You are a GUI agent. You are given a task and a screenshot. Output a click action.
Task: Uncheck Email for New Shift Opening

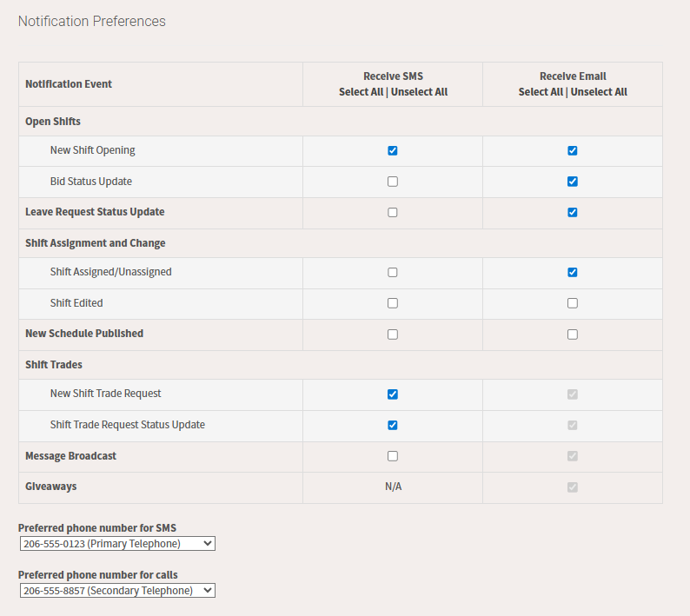(572, 150)
